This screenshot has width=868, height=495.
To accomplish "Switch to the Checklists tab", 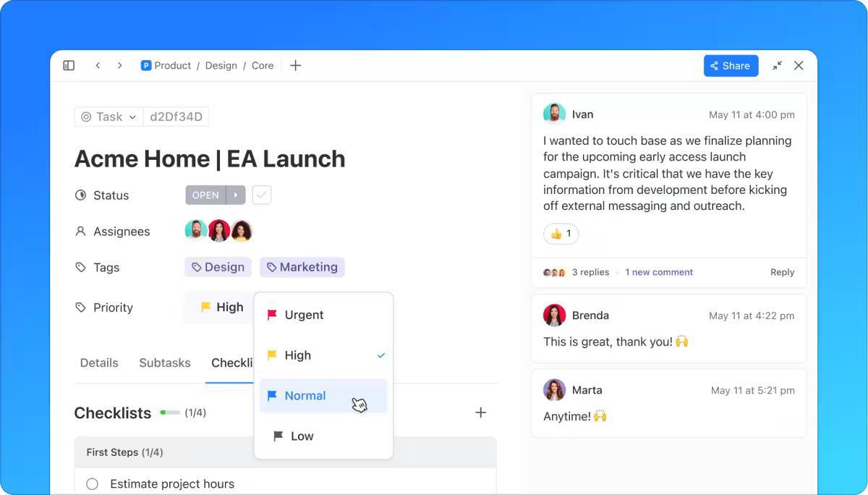I will (x=231, y=363).
